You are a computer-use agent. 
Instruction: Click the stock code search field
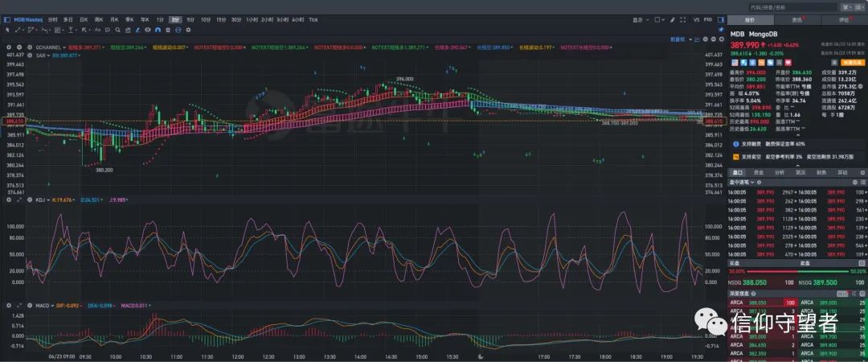(792, 8)
